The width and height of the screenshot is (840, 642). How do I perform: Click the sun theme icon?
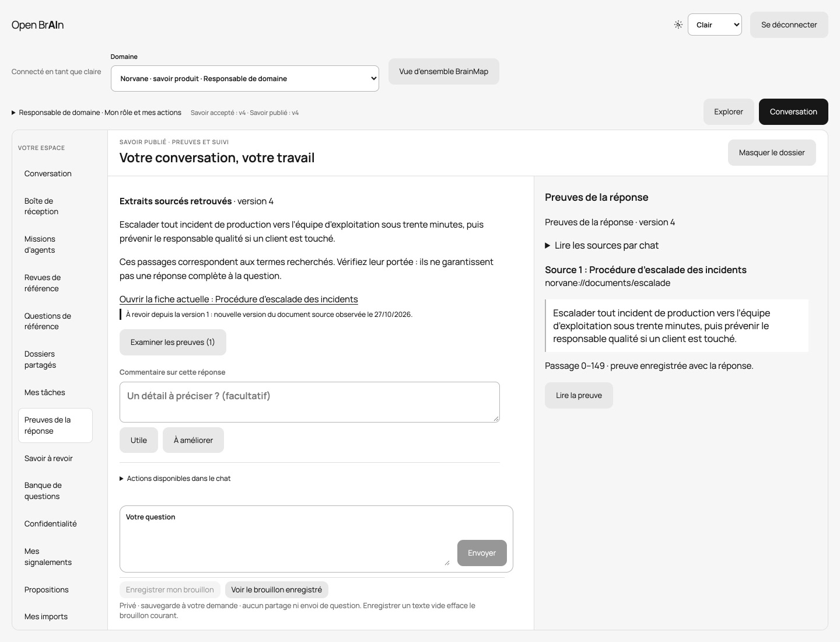pyautogui.click(x=678, y=25)
